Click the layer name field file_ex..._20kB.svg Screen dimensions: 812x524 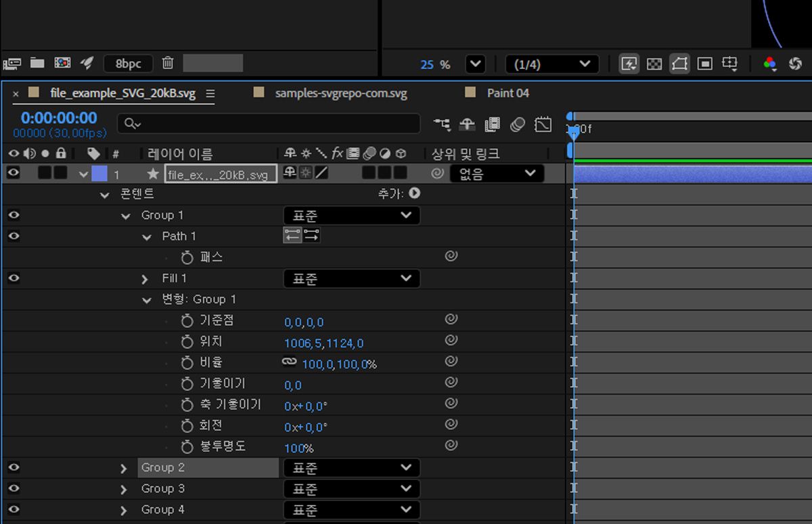[x=221, y=174]
